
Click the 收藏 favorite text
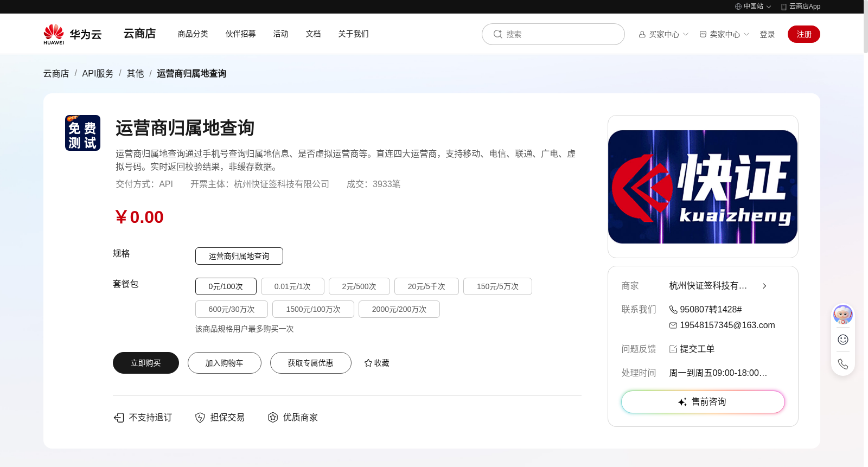(382, 363)
